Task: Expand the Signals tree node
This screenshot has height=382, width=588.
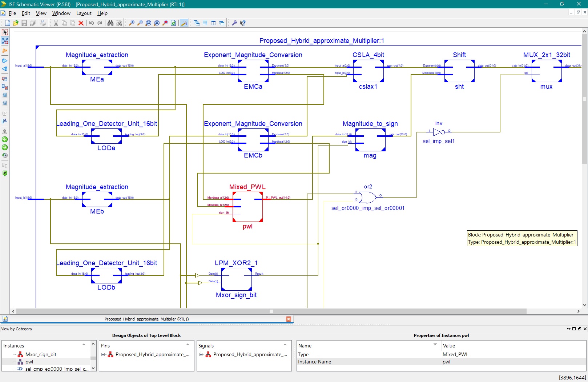Action: (x=201, y=354)
